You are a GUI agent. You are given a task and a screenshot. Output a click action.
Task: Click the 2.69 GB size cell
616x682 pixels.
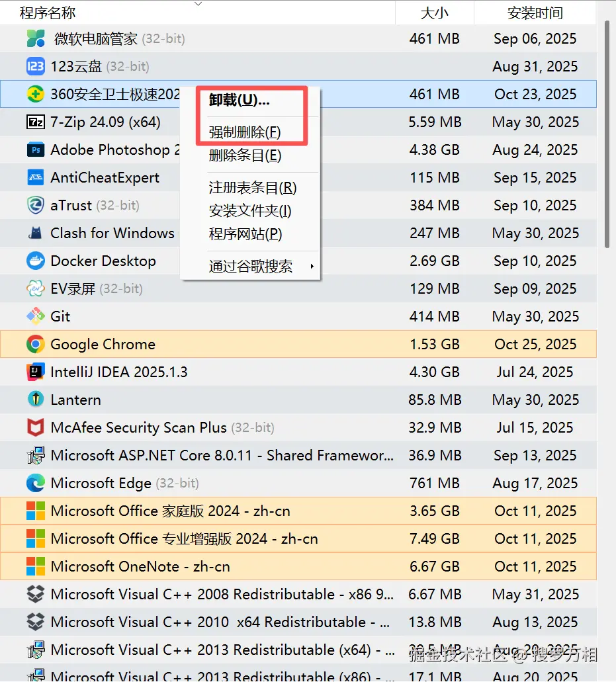pyautogui.click(x=435, y=261)
